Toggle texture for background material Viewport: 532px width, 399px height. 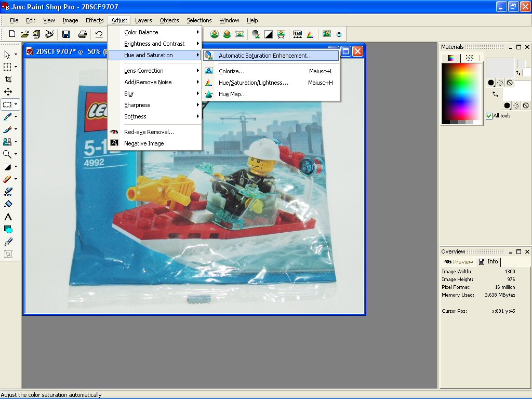pos(516,105)
